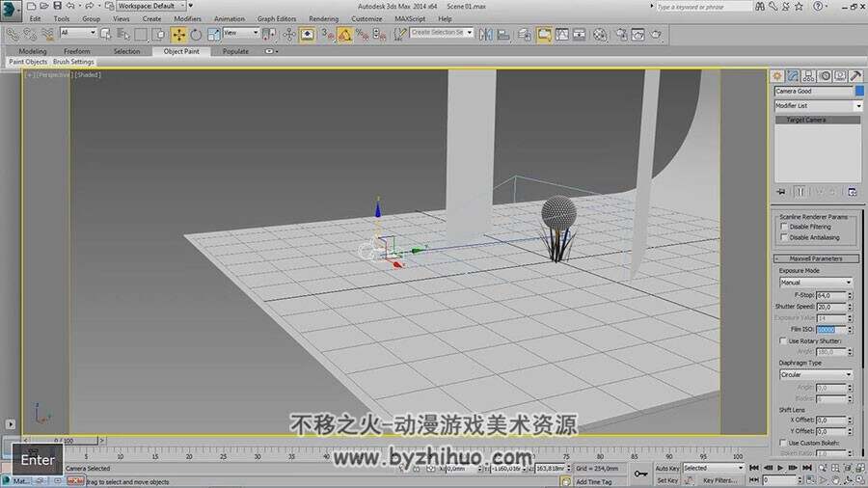Click the object color swatch beside Camera Good
868x488 pixels.
pos(859,91)
